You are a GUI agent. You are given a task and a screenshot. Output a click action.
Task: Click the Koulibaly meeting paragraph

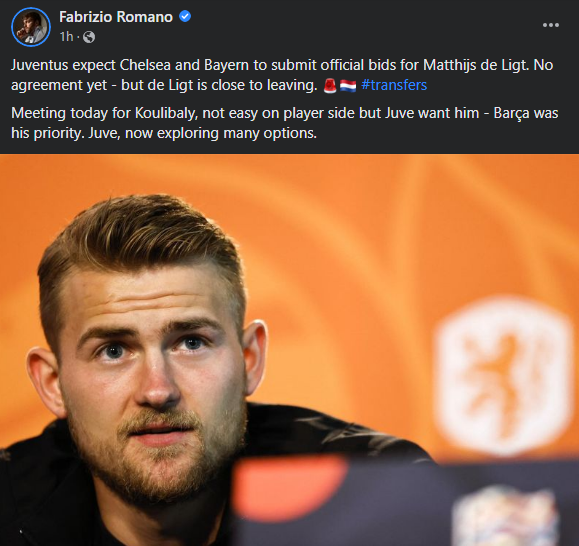tap(284, 123)
